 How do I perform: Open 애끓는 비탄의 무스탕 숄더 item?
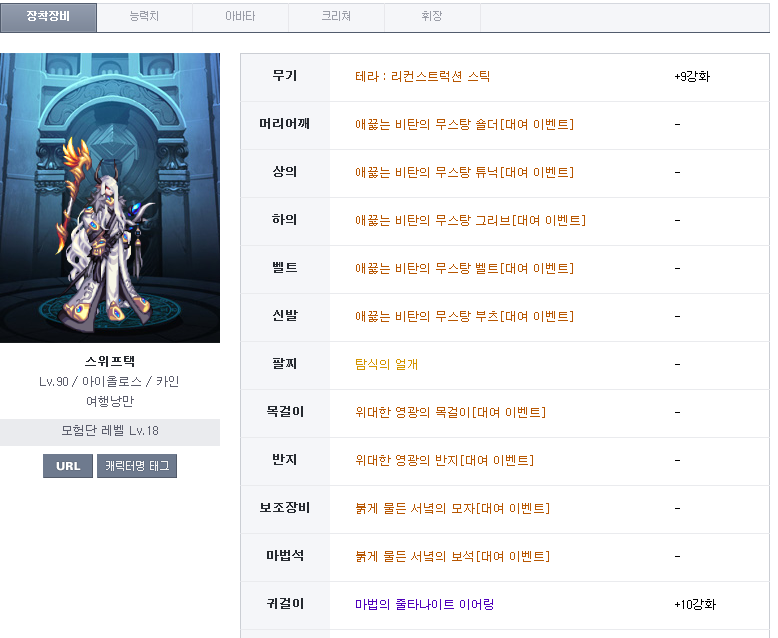pos(464,124)
